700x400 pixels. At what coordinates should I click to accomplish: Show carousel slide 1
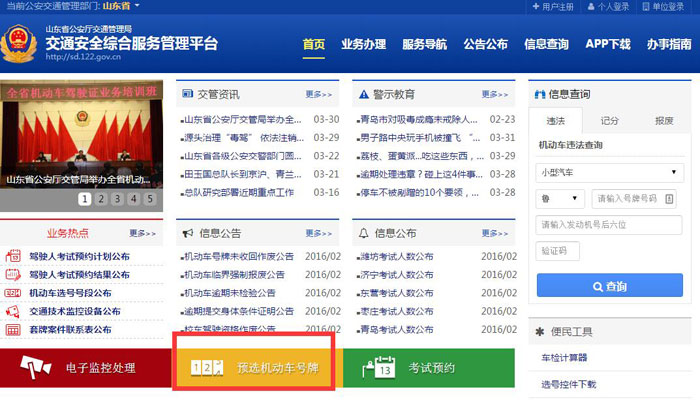85,199
